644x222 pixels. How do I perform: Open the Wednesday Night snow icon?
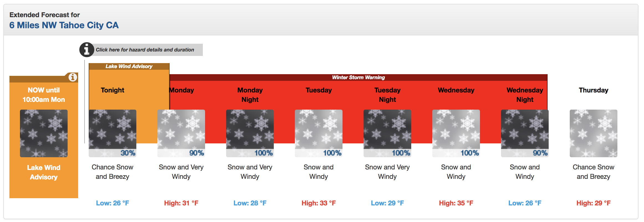525,133
